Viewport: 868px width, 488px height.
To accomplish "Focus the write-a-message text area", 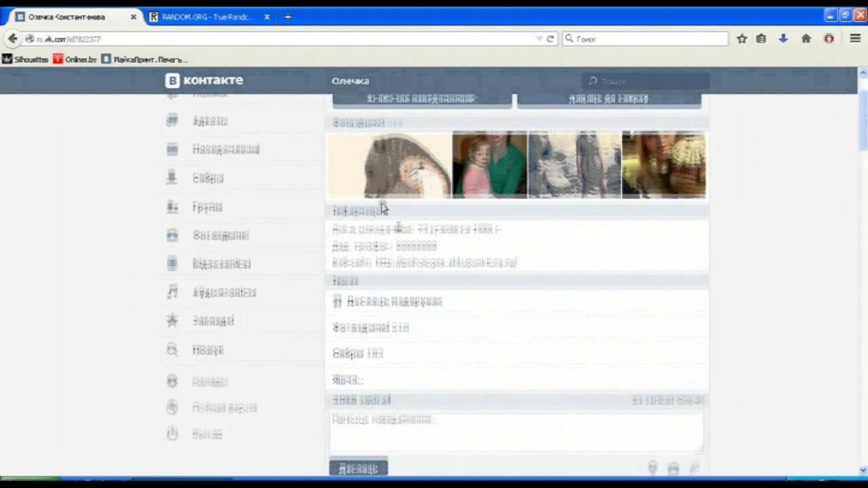I will pyautogui.click(x=516, y=432).
